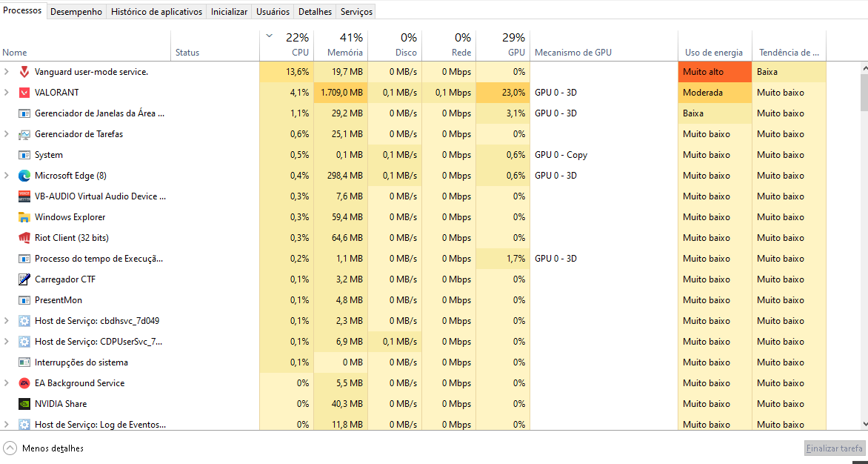Click the Interrupções do sistema icon
This screenshot has width=868, height=464.
[x=24, y=362]
